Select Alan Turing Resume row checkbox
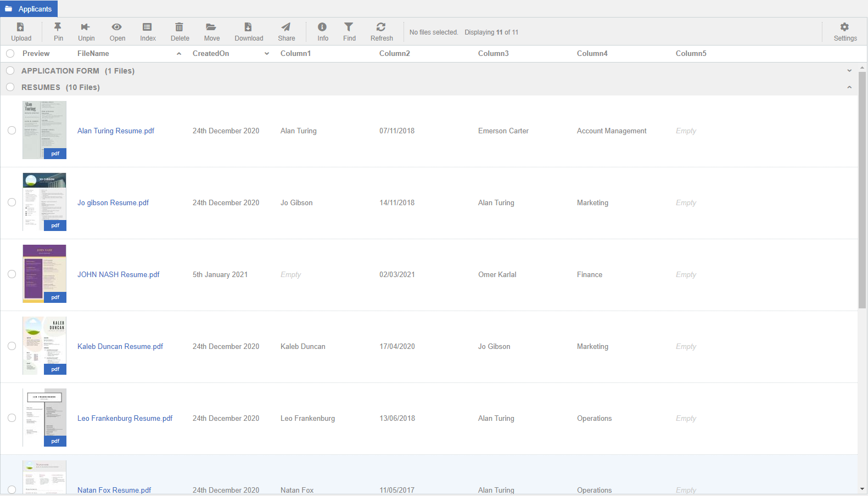This screenshot has width=868, height=496. (12, 131)
